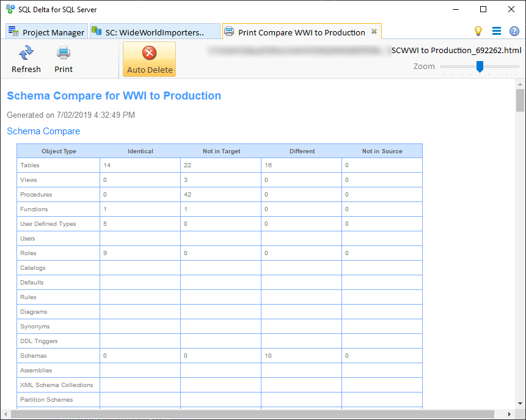Click the SQL Delta application icon in title bar
Image resolution: width=526 pixels, height=420 pixels.
10,9
